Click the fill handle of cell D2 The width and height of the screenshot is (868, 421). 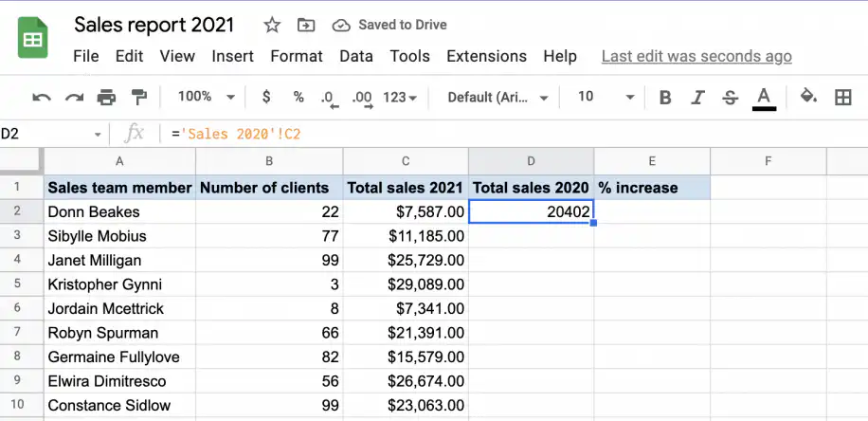point(593,223)
